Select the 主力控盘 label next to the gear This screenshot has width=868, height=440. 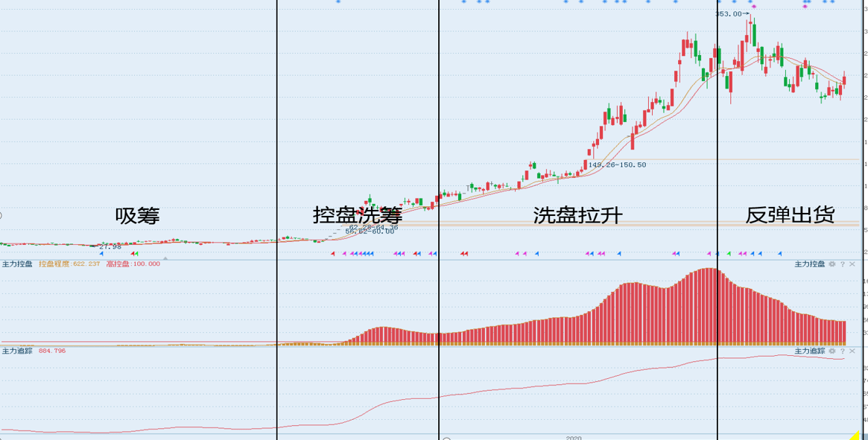[x=809, y=264]
